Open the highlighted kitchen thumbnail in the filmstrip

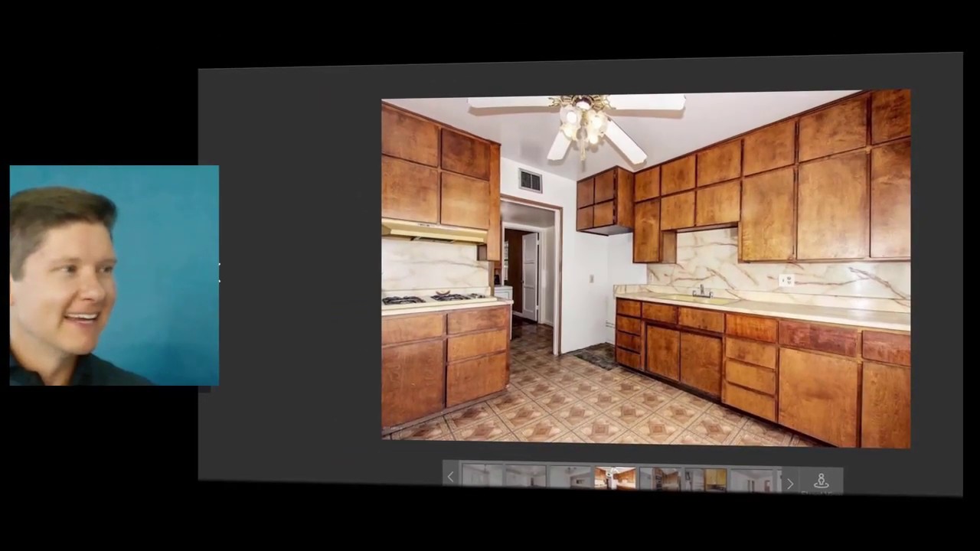coord(615,478)
